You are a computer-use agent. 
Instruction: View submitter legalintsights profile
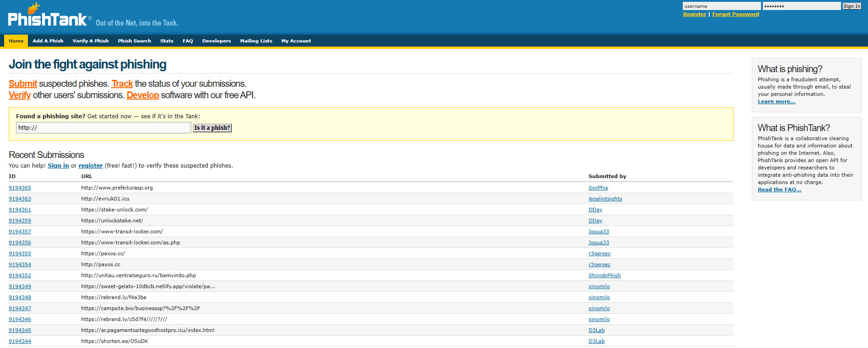tap(605, 199)
